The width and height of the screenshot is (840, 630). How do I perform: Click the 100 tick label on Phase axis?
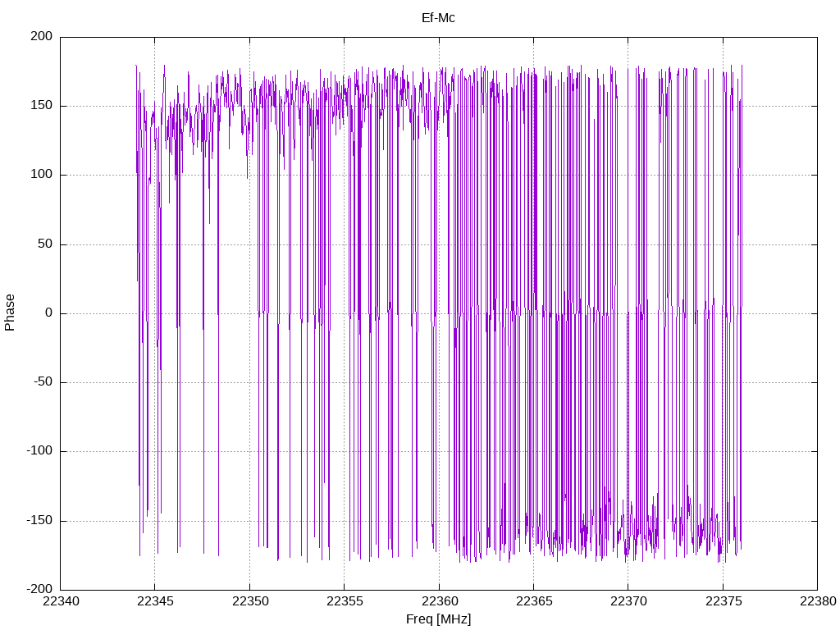pos(42,175)
